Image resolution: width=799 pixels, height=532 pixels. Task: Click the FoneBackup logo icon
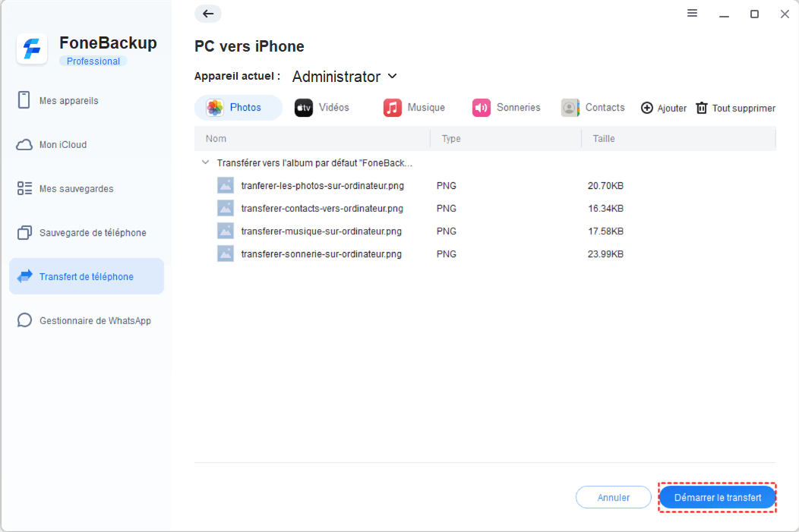pos(32,49)
